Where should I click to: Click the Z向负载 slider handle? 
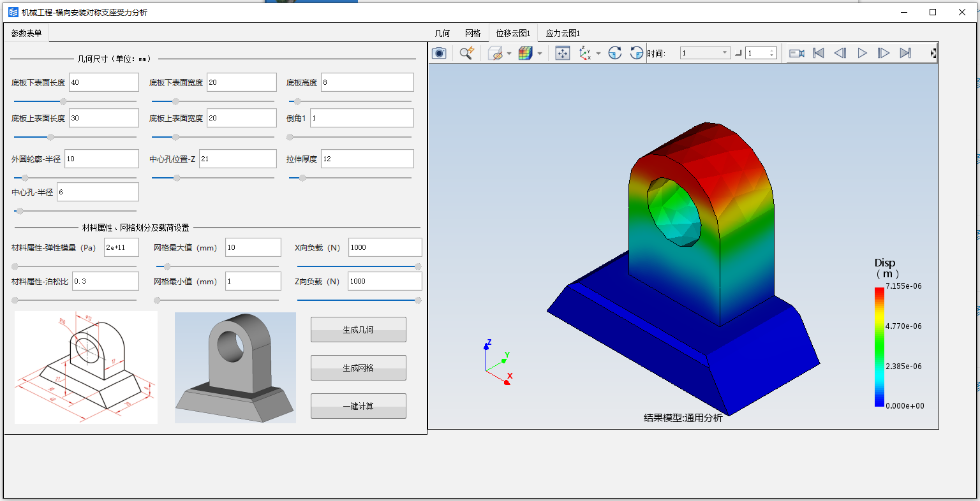pyautogui.click(x=418, y=300)
